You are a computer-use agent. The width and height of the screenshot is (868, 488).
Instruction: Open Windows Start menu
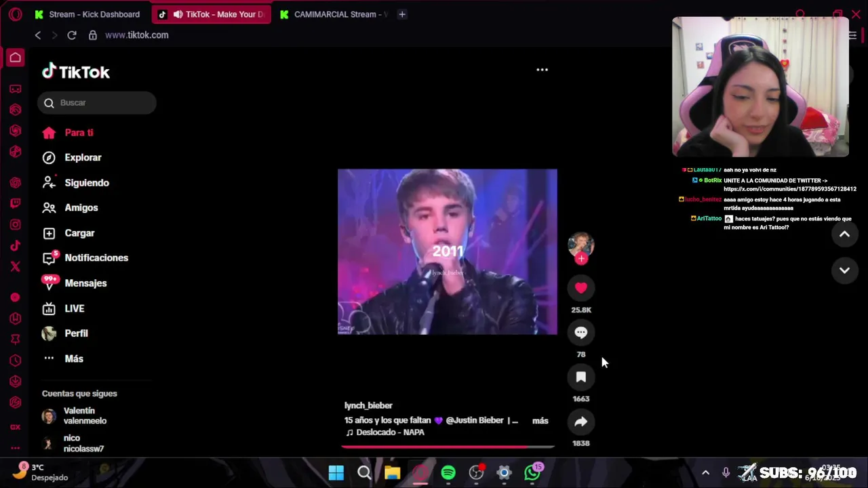click(336, 473)
